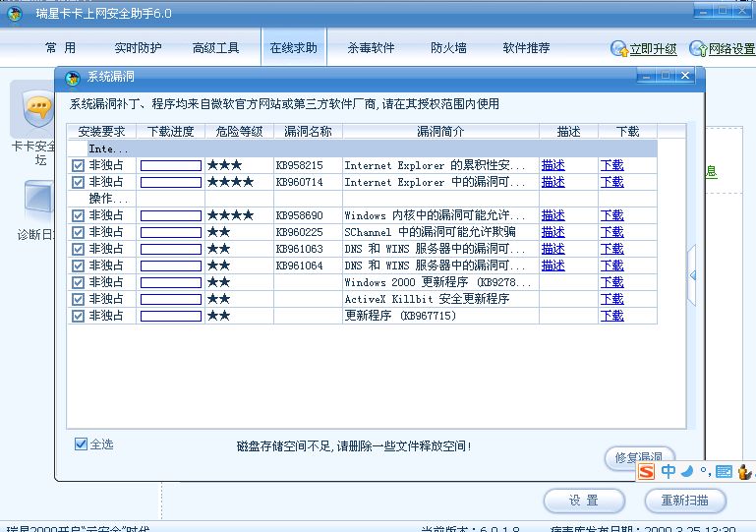Uncheck the KB960714 row checkbox
The image size is (756, 532).
(x=78, y=182)
